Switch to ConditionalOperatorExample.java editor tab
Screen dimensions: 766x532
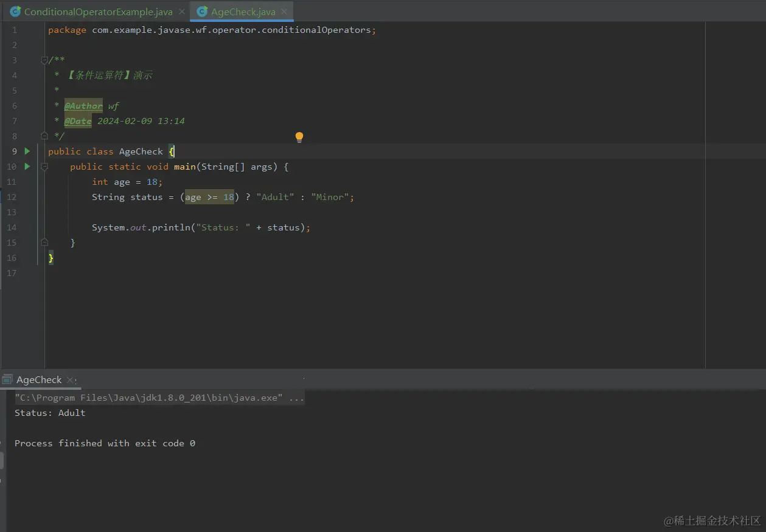(99, 12)
